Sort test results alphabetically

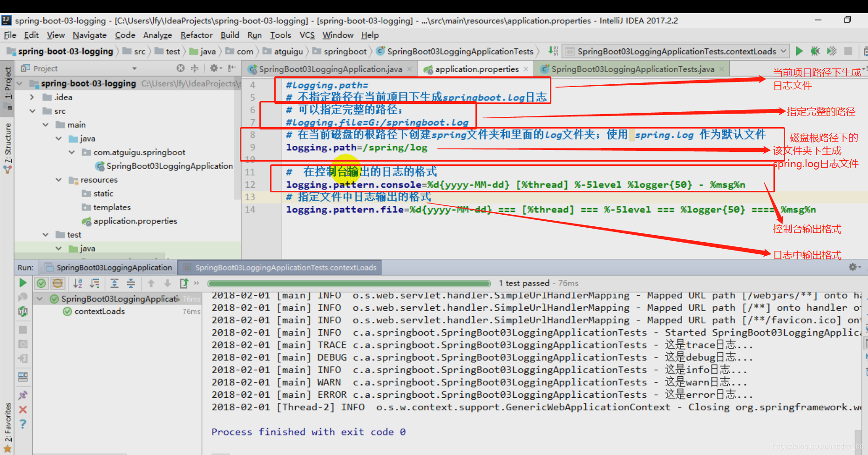click(78, 283)
